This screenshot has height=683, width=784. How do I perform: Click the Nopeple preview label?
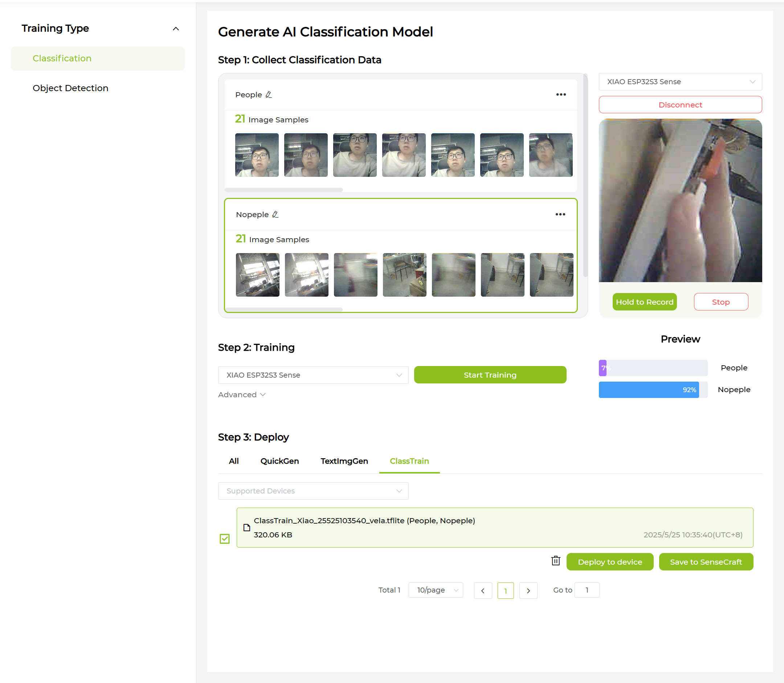pos(734,390)
